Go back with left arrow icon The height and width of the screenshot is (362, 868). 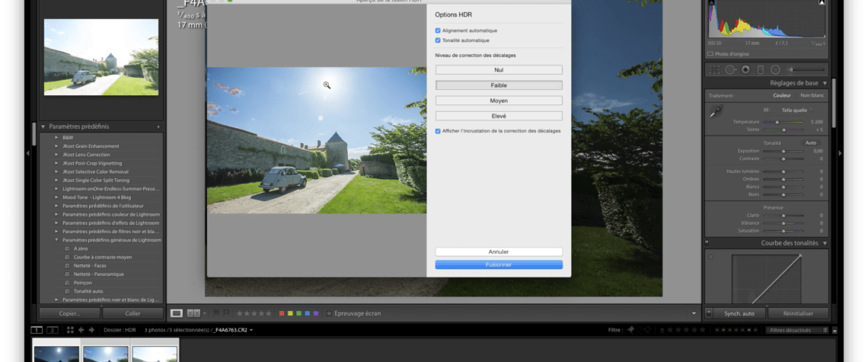coord(81,330)
